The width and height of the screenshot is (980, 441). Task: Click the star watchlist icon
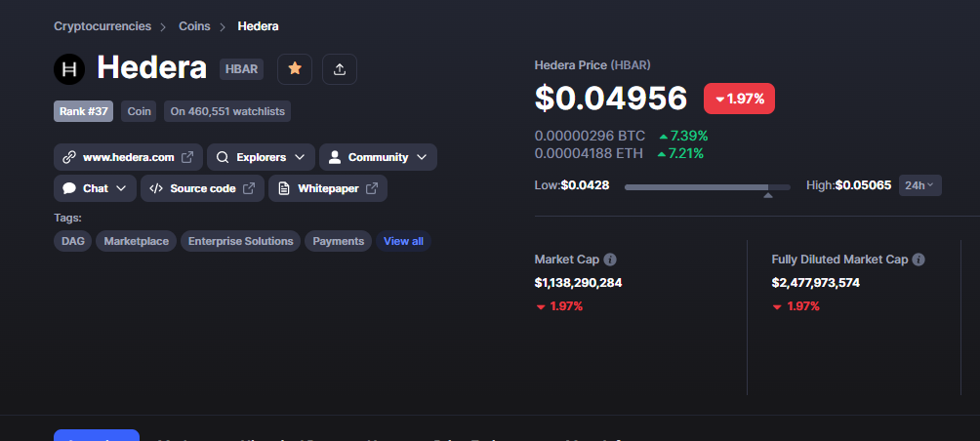pyautogui.click(x=295, y=69)
